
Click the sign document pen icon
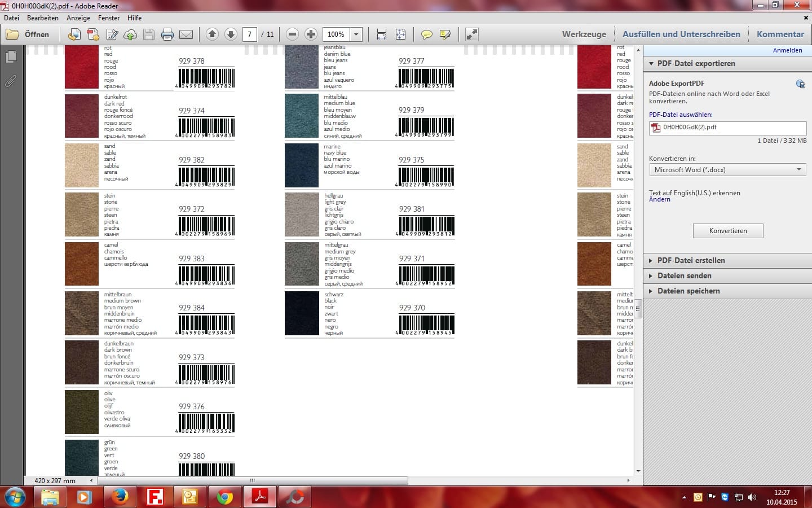[x=112, y=34]
